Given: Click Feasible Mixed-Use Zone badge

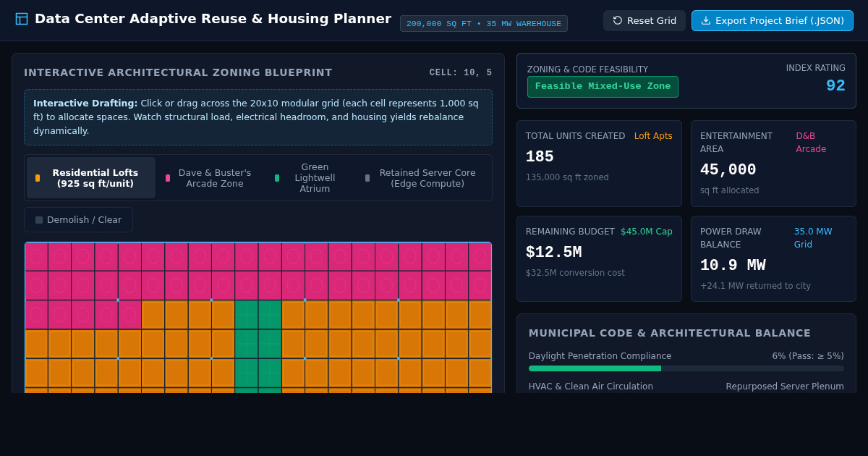Looking at the screenshot, I should pyautogui.click(x=603, y=87).
